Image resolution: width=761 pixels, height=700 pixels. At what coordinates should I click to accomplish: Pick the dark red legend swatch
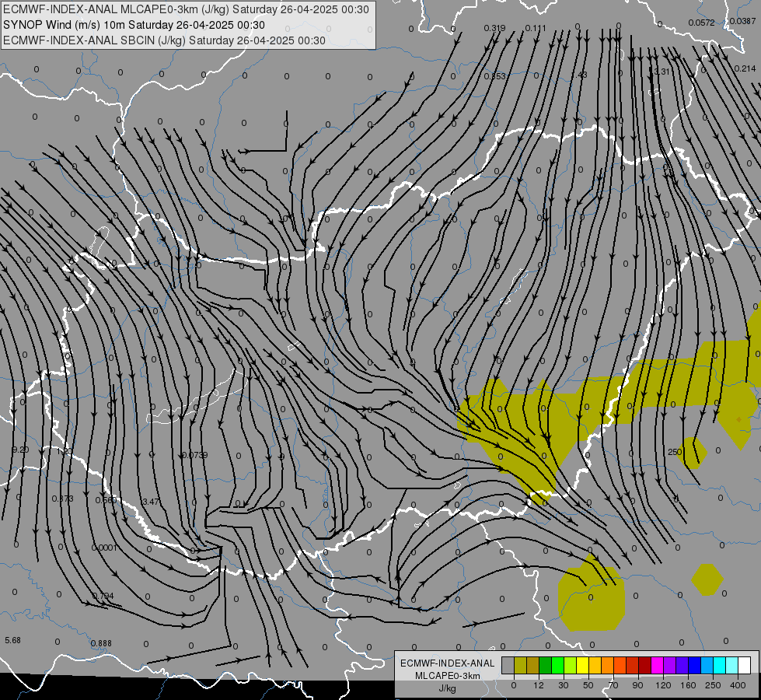[x=645, y=666]
